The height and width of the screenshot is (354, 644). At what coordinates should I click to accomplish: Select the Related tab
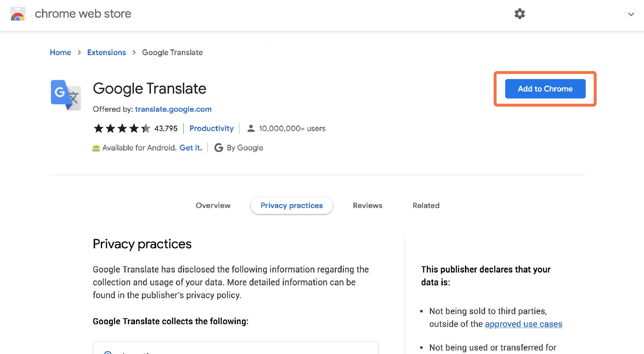tap(426, 206)
